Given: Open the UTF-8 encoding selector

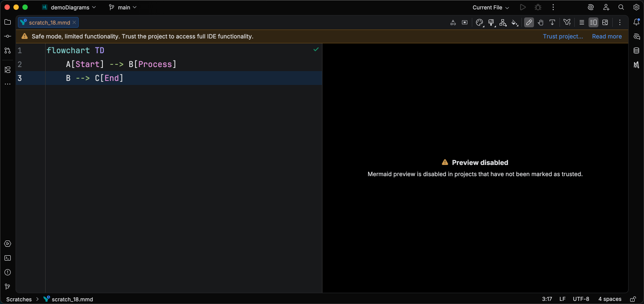Looking at the screenshot, I should point(581,299).
